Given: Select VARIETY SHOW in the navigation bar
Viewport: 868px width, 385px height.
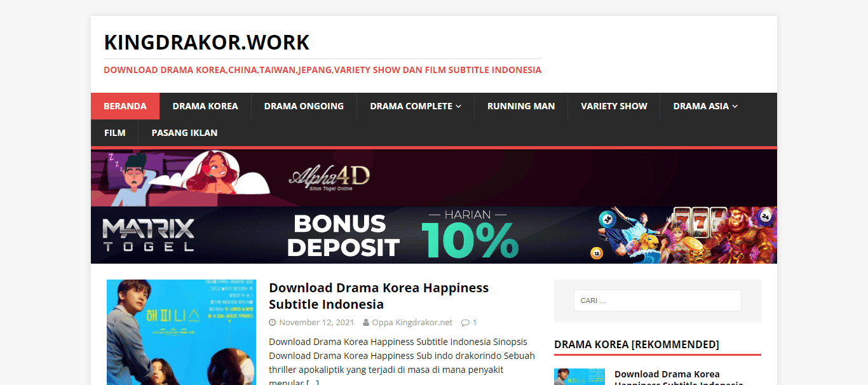Looking at the screenshot, I should point(614,106).
